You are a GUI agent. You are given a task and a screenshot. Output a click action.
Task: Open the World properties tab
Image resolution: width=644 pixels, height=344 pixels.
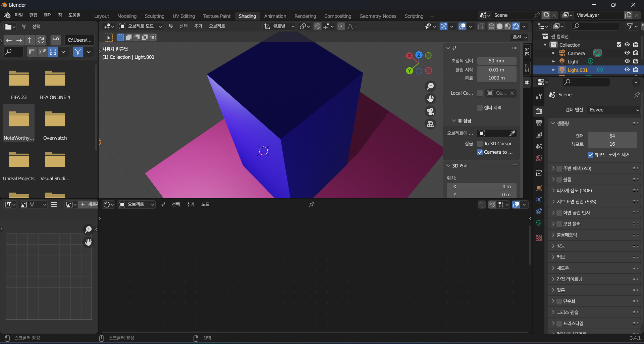coord(539,158)
